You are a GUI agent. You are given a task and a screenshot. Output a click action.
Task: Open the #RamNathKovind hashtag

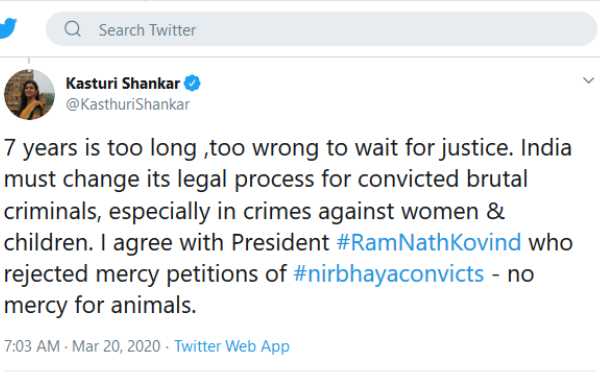(x=429, y=242)
